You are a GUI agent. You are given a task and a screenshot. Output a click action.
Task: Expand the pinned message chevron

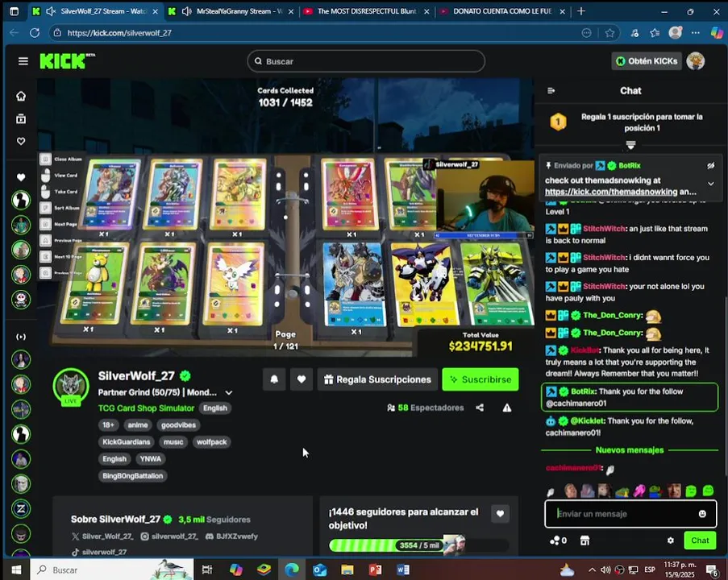coord(711,184)
